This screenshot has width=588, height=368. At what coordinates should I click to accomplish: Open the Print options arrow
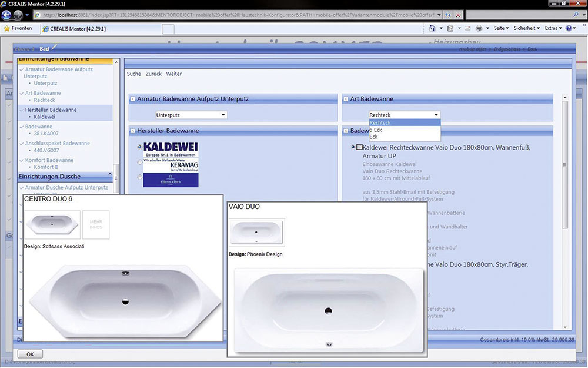[487, 28]
